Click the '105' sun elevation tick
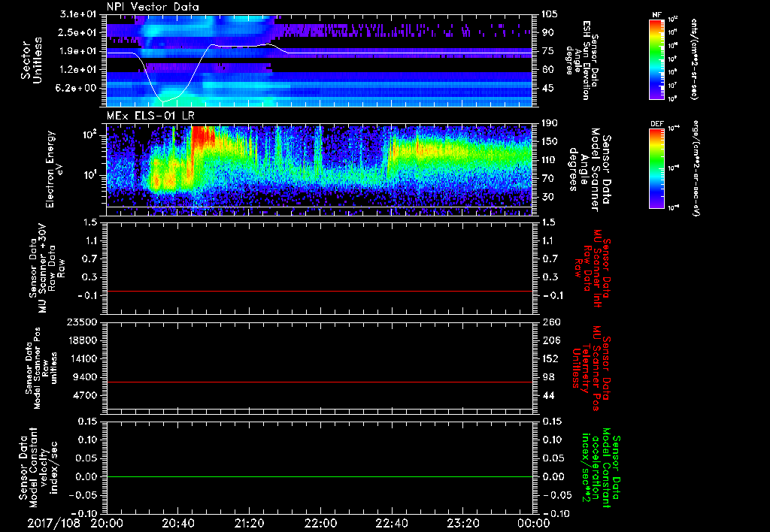The image size is (770, 532). (549, 14)
